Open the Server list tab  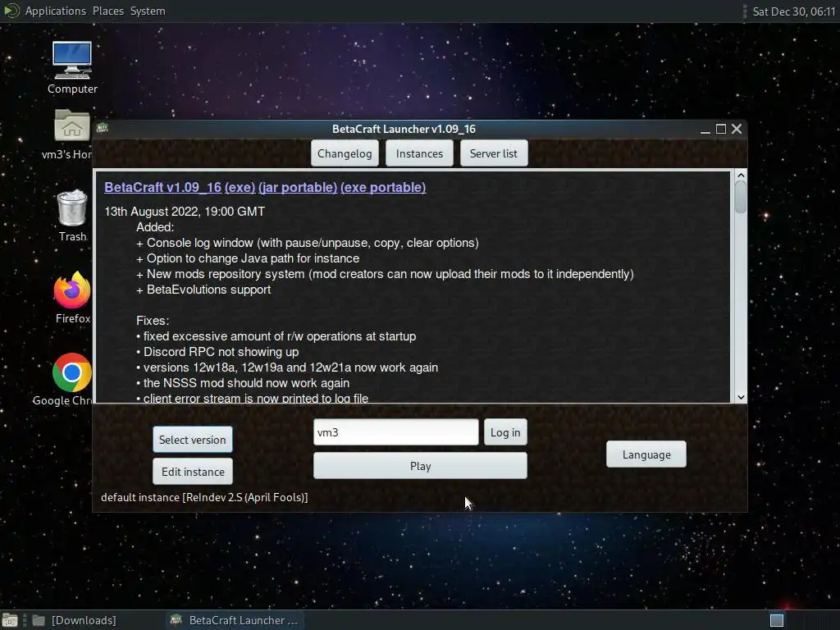pos(493,153)
